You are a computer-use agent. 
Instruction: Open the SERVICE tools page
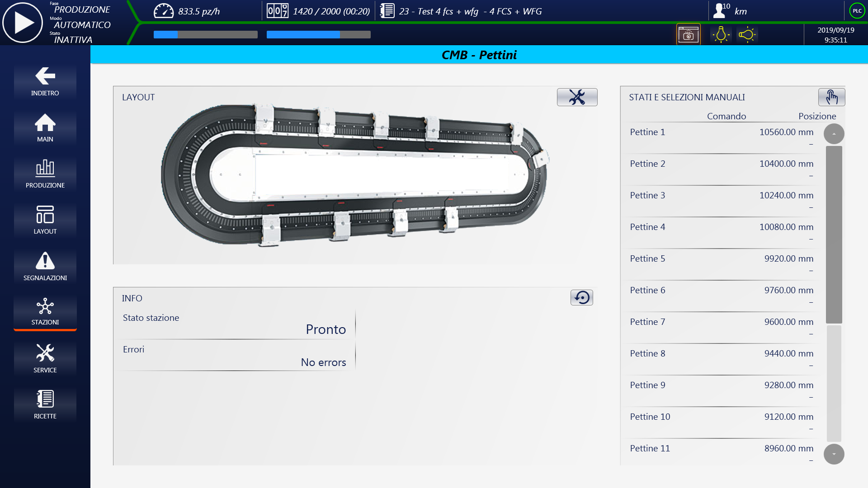(x=45, y=359)
